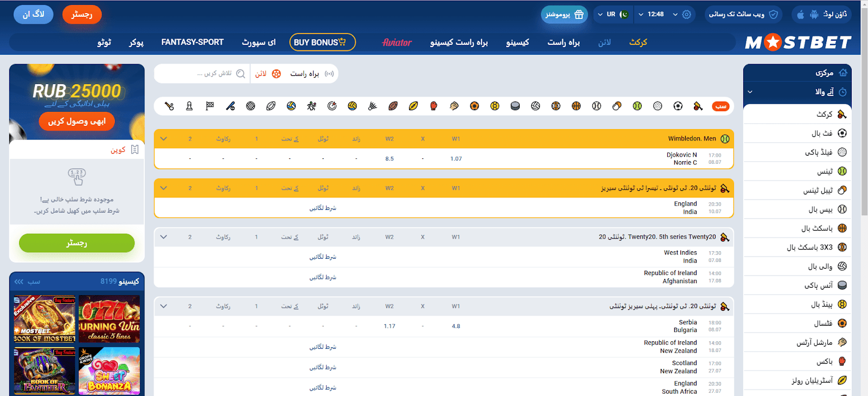
Task: Open the کیسینو nav tab
Action: click(518, 42)
